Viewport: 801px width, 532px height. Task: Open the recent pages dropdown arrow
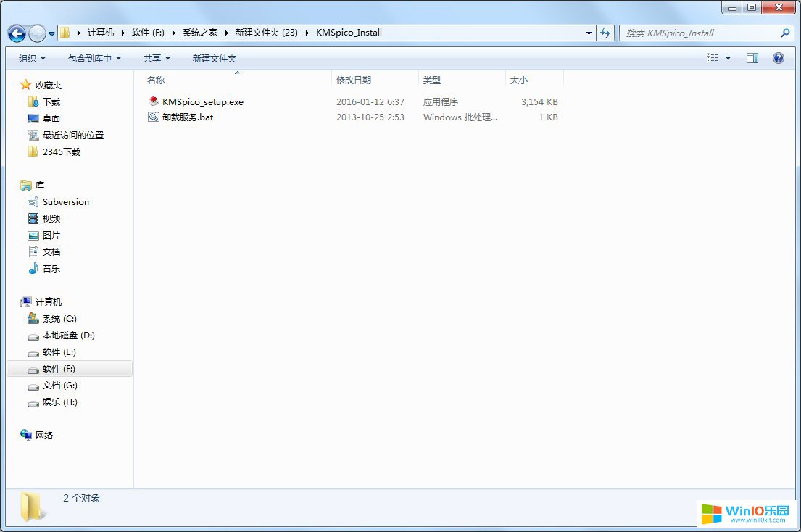click(x=51, y=34)
